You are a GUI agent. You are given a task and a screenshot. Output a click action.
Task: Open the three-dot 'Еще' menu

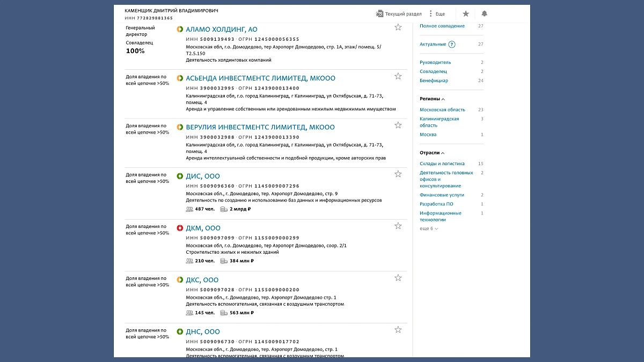click(x=430, y=14)
